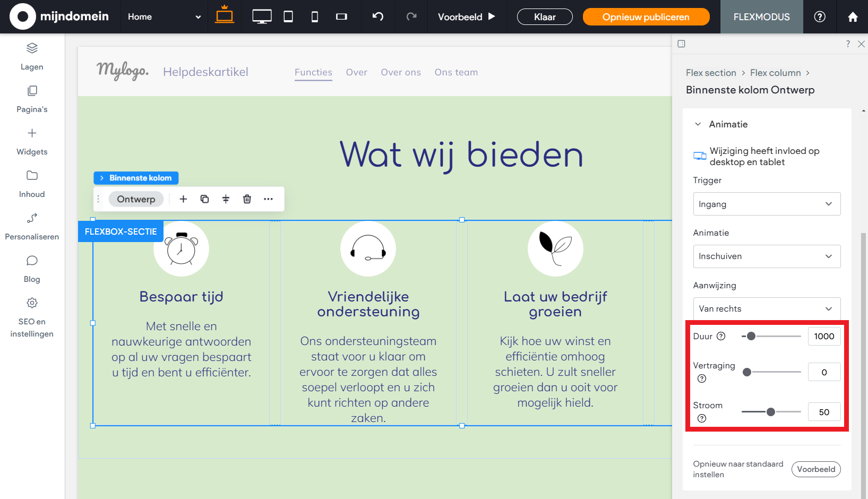Click the Vertraging value input field
The image size is (868, 499).
(824, 372)
